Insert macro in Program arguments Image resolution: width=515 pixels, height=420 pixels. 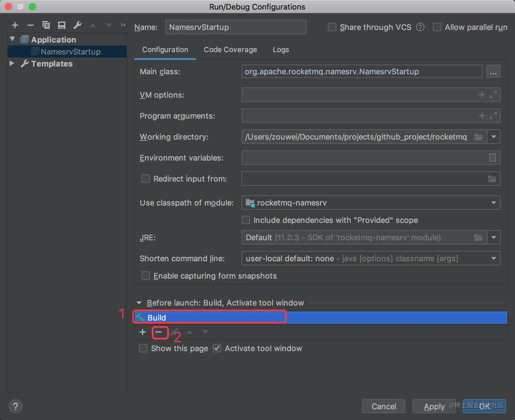[482, 116]
